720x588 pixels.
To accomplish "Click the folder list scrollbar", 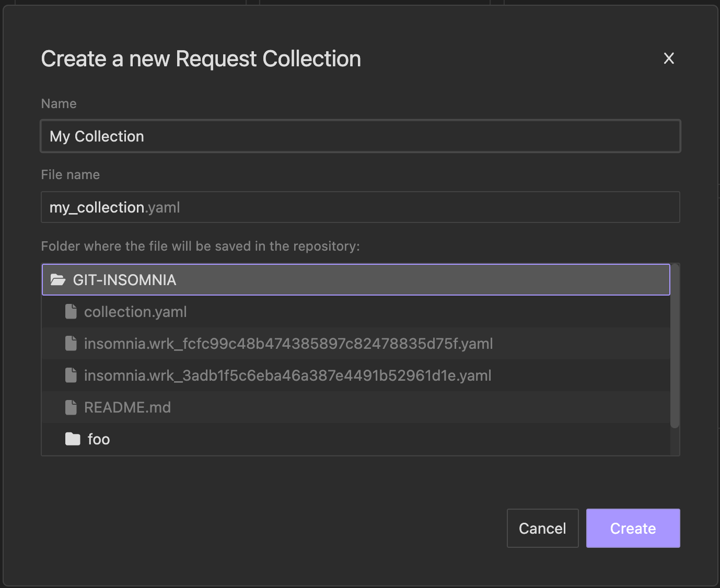I will coord(675,347).
